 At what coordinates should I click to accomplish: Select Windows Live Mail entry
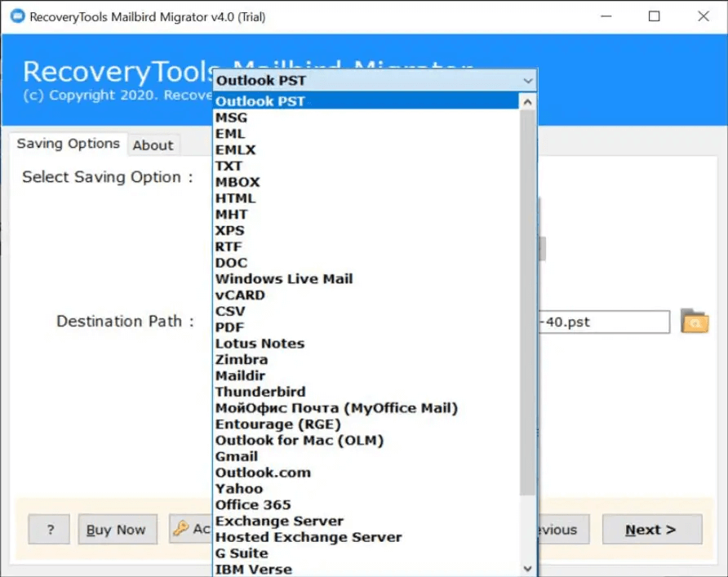click(284, 279)
